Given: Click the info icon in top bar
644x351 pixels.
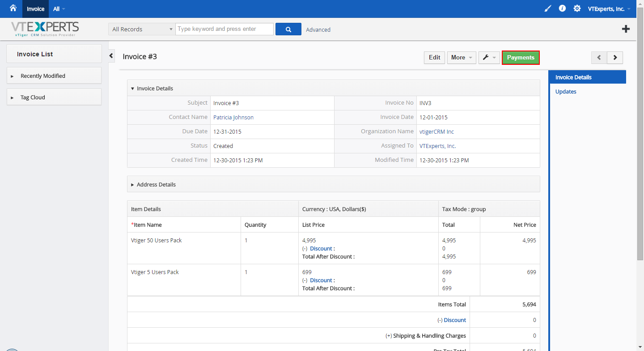Looking at the screenshot, I should click(x=563, y=8).
